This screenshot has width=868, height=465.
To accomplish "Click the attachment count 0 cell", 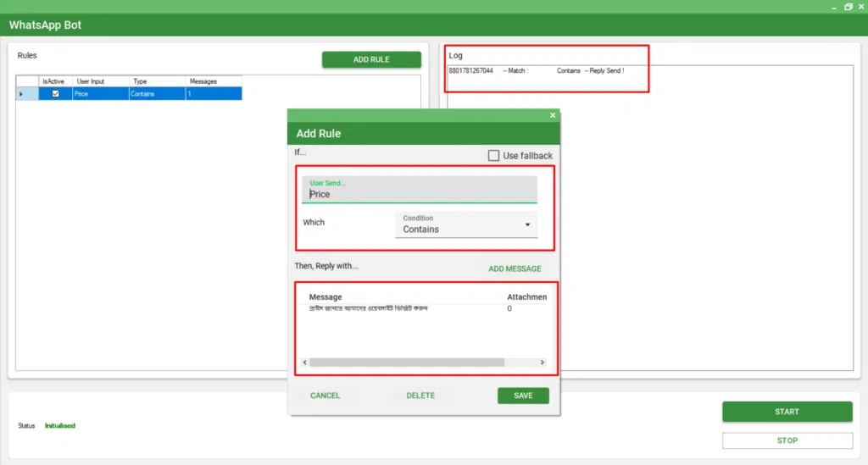I will (x=509, y=308).
